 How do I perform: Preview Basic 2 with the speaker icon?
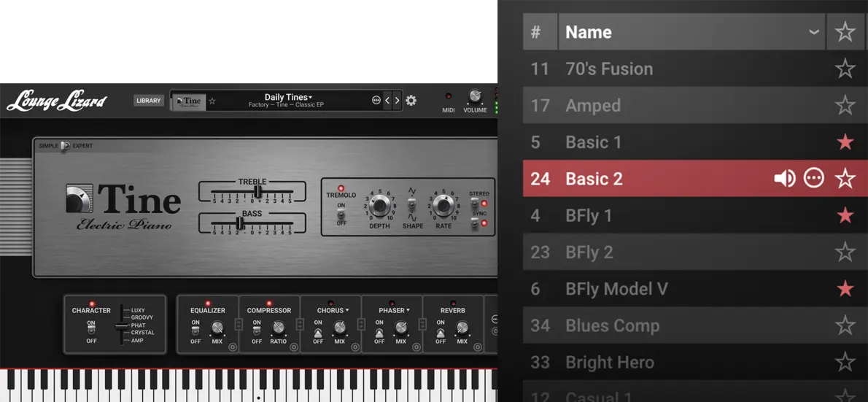[x=784, y=178]
